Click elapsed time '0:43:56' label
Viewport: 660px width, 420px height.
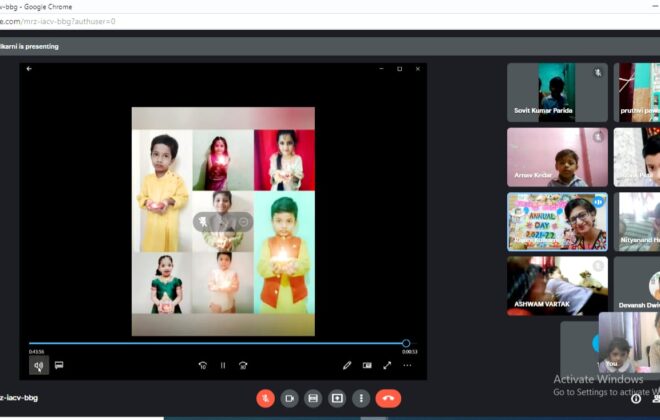point(36,352)
